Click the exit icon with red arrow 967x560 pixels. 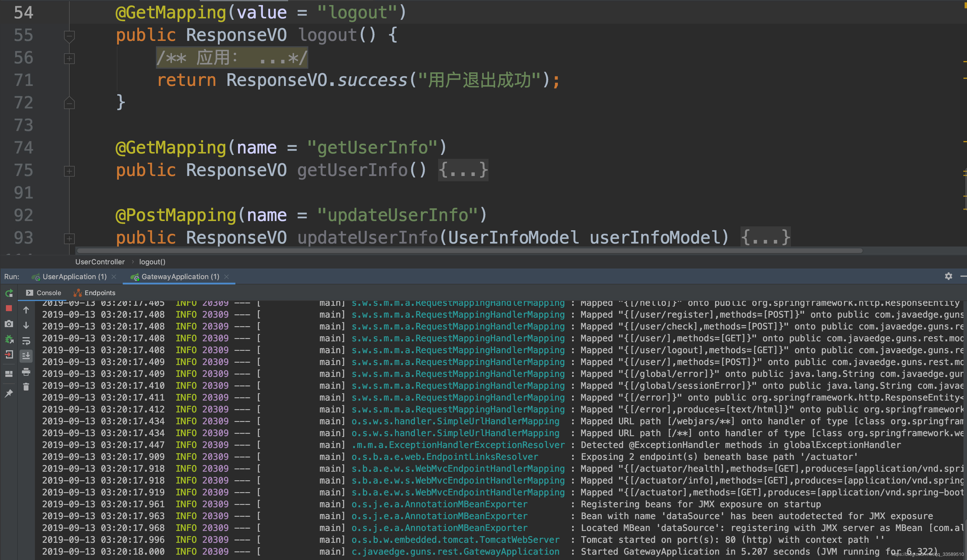click(9, 355)
